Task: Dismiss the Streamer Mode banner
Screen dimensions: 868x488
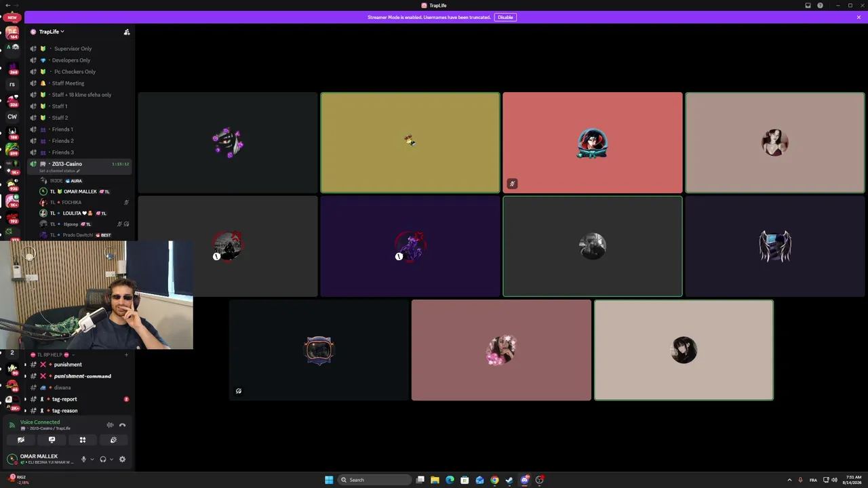Action: pyautogui.click(x=859, y=17)
